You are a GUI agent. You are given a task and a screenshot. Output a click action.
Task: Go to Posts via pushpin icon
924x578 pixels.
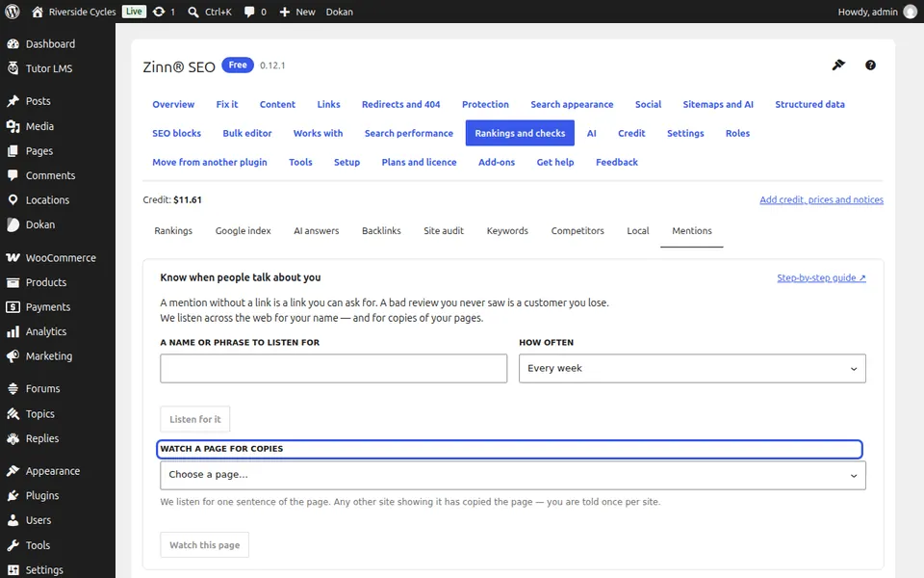point(13,101)
